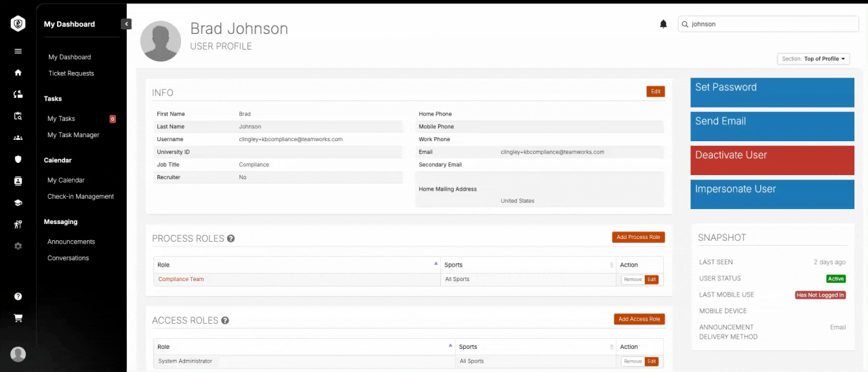Go to My Task Manager
This screenshot has width=868, height=372.
[x=73, y=135]
